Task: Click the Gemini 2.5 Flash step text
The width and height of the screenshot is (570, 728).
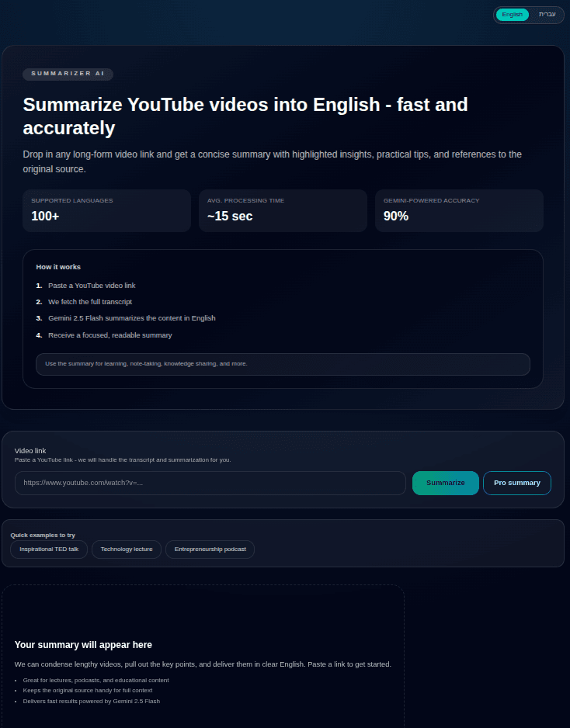Action: tap(132, 318)
